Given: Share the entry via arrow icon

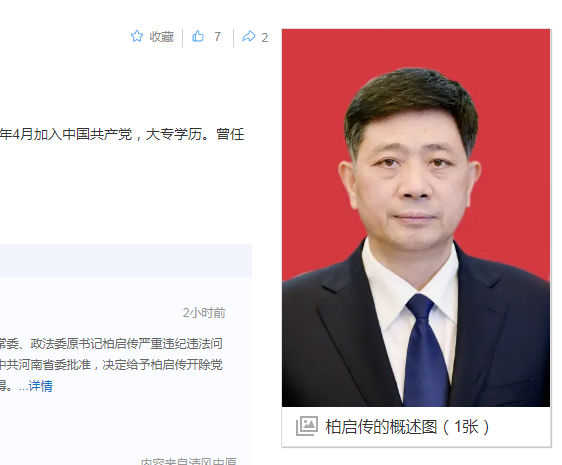Looking at the screenshot, I should point(249,37).
